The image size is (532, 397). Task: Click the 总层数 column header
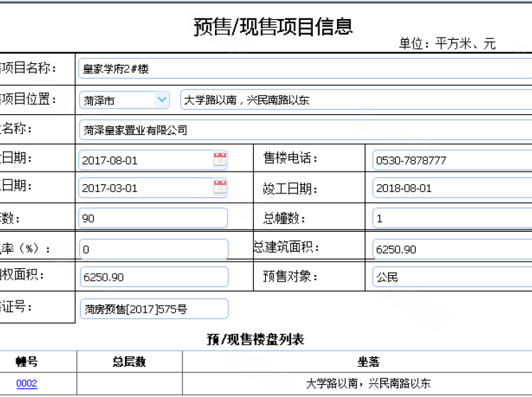point(129,362)
